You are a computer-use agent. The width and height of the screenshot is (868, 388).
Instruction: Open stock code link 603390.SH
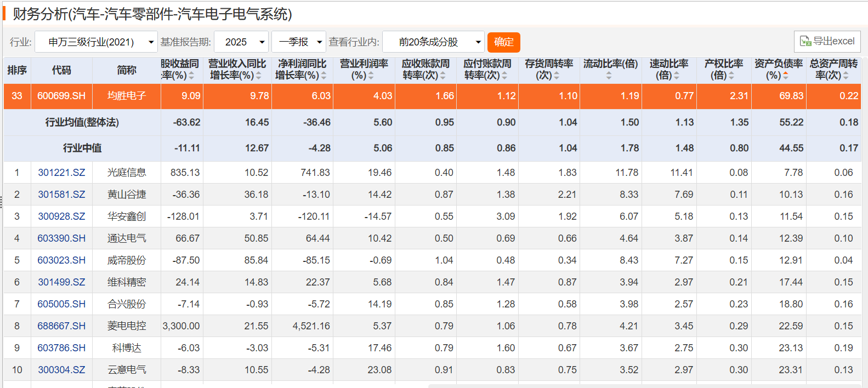point(61,238)
